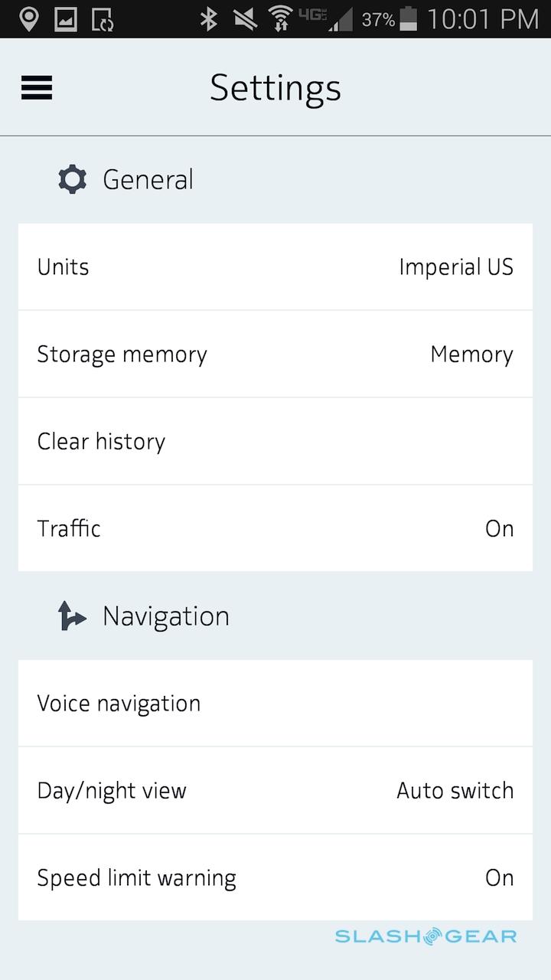Open the hamburger menu
The height and width of the screenshot is (980, 551).
(x=37, y=88)
